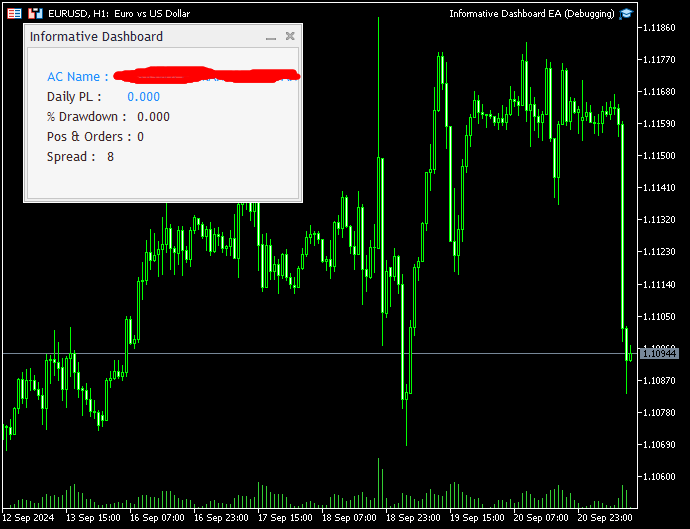Click the 1.11050 price scale label

[x=659, y=317]
